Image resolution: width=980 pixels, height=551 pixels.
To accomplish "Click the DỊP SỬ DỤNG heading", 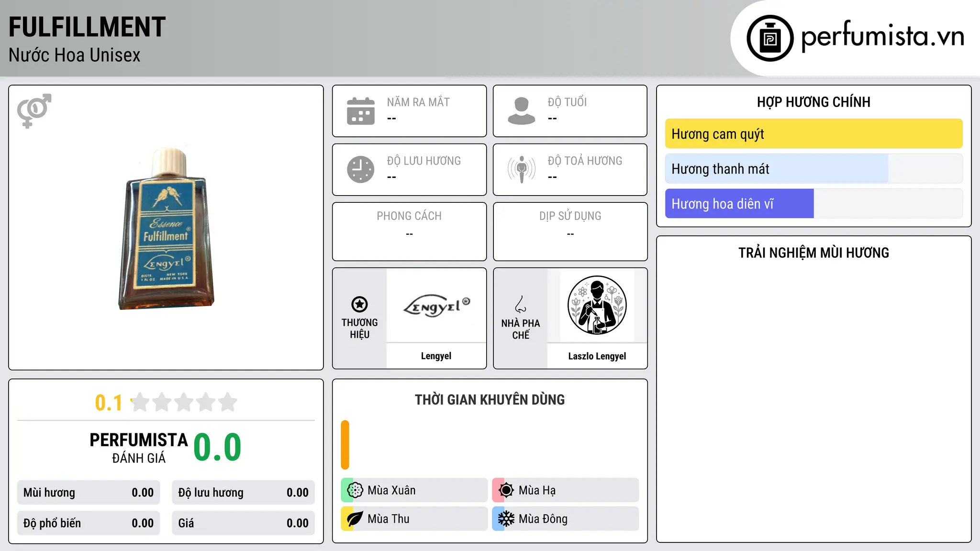I will tap(570, 216).
